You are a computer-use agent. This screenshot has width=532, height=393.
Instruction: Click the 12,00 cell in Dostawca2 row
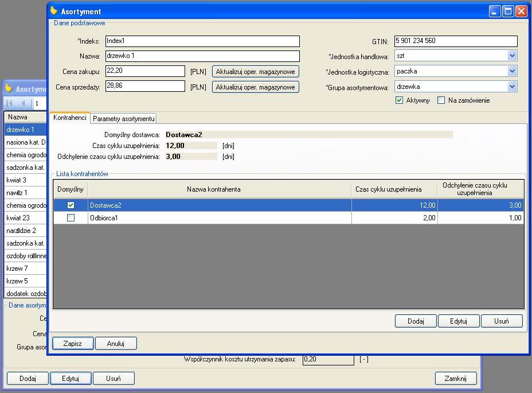(x=394, y=205)
